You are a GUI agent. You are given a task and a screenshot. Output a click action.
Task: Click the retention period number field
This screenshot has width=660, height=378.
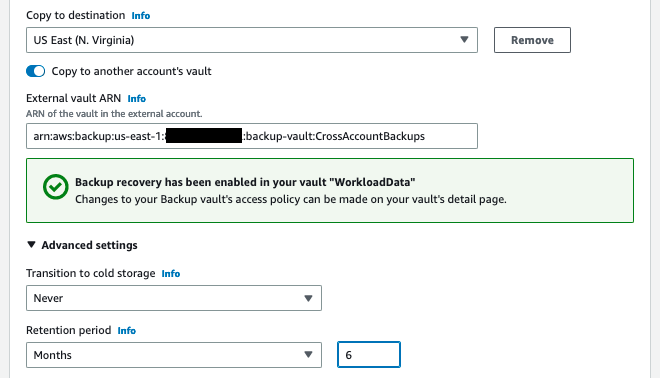tap(369, 354)
